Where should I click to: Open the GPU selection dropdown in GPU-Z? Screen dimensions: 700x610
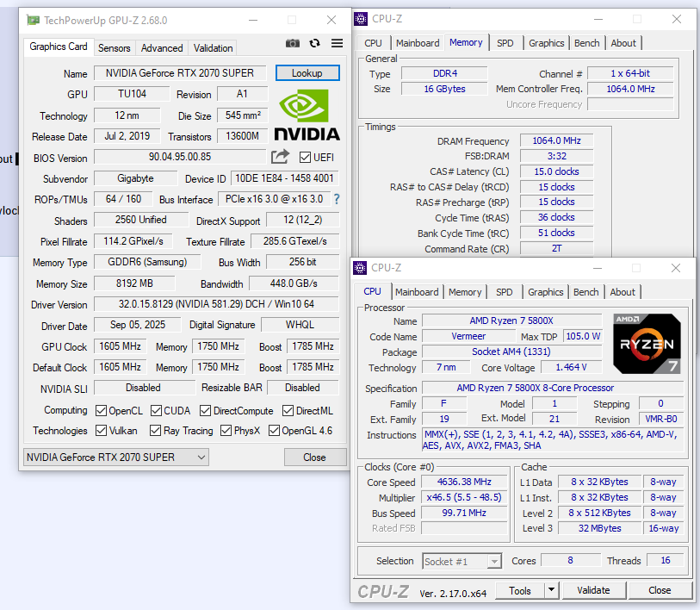(116, 457)
